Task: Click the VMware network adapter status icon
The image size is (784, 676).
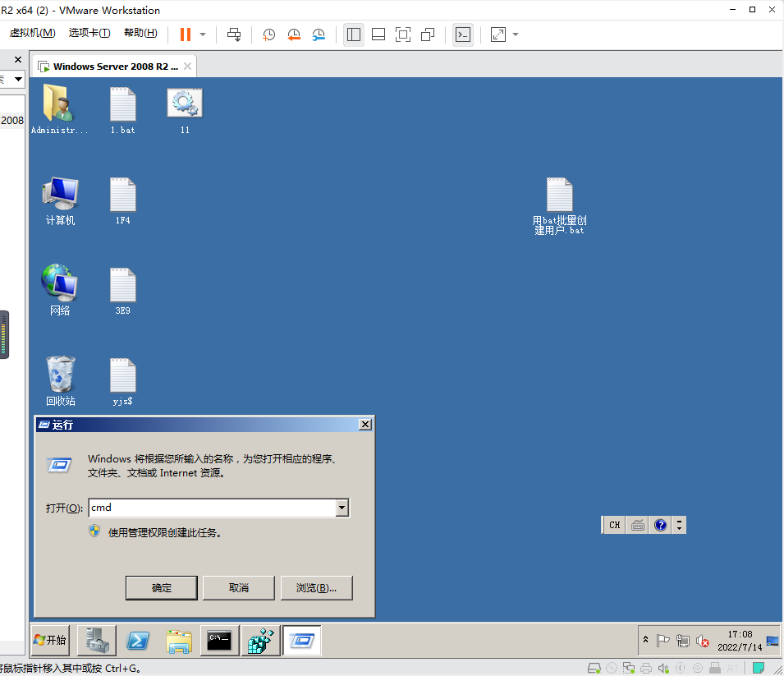Action: click(x=629, y=668)
